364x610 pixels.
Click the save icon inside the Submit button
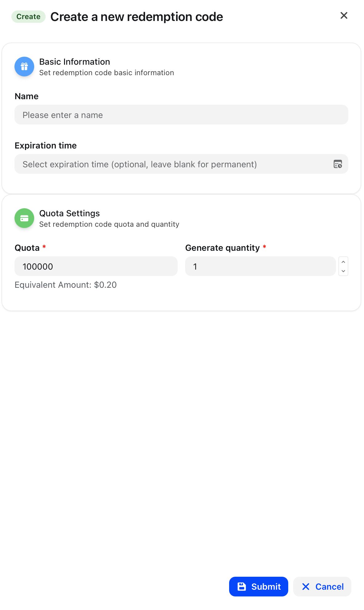coord(242,587)
